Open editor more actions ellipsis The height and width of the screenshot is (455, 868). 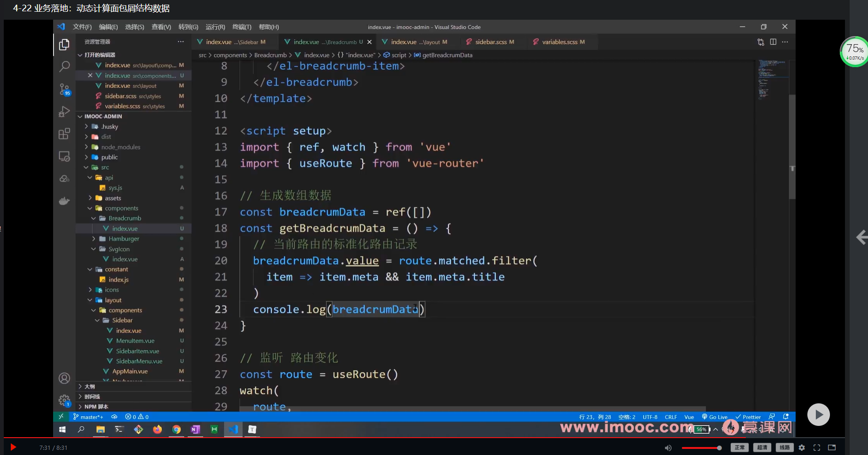tap(785, 42)
